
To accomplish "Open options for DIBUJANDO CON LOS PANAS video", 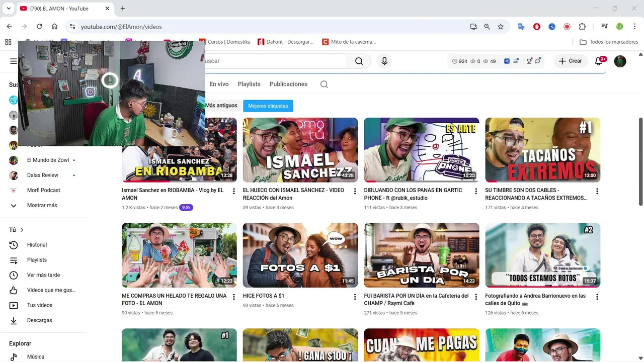I will coord(476,191).
